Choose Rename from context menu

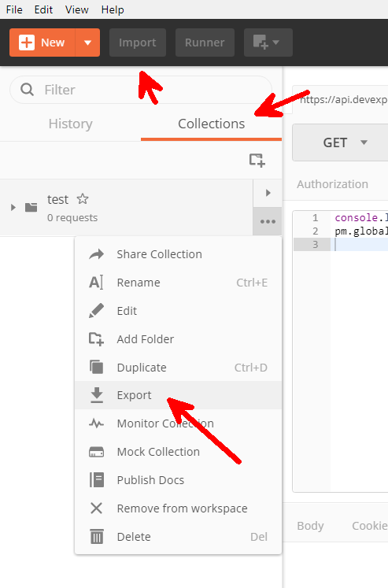[178, 283]
